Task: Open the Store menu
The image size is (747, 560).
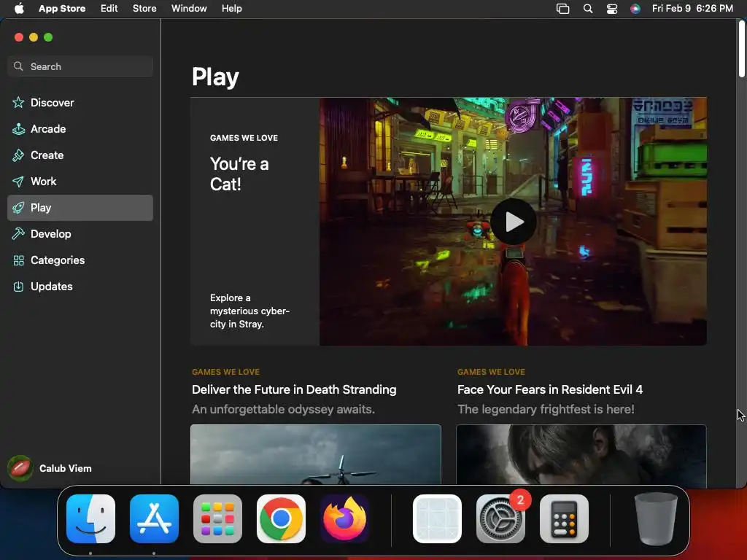Action: [144, 9]
